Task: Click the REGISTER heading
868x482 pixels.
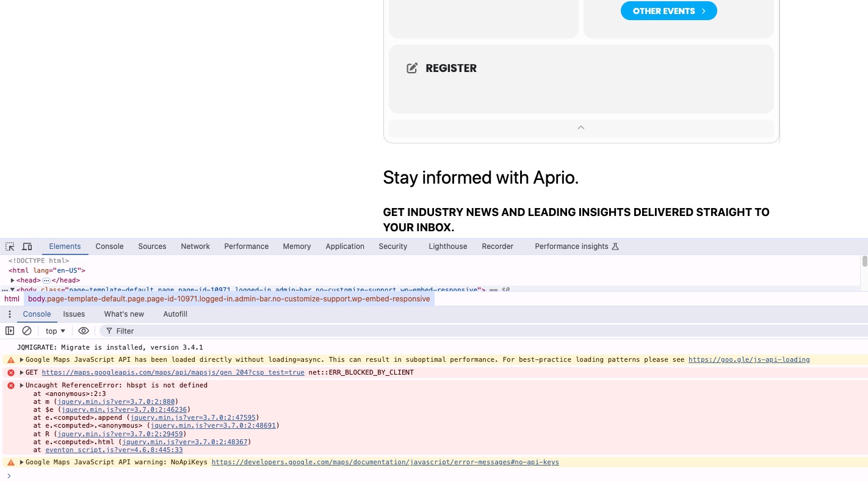Action: point(451,68)
